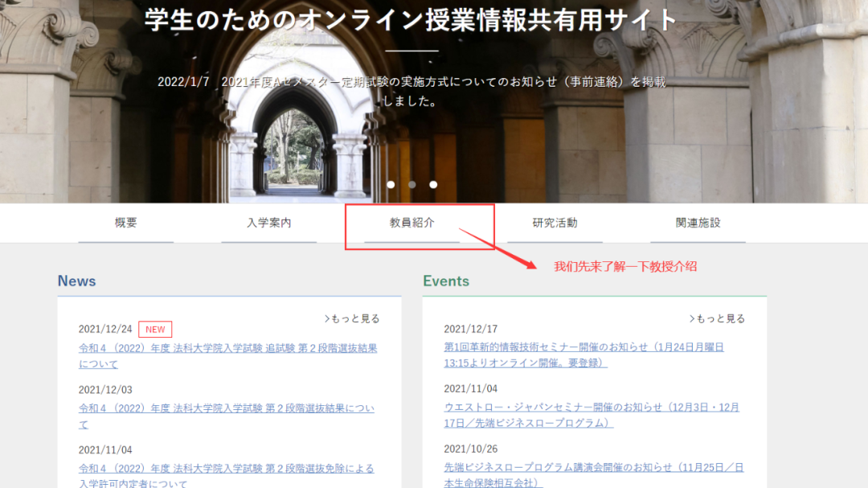This screenshot has width=868, height=488.
Task: Click the 2021/11/04 event date
Action: [x=470, y=389]
